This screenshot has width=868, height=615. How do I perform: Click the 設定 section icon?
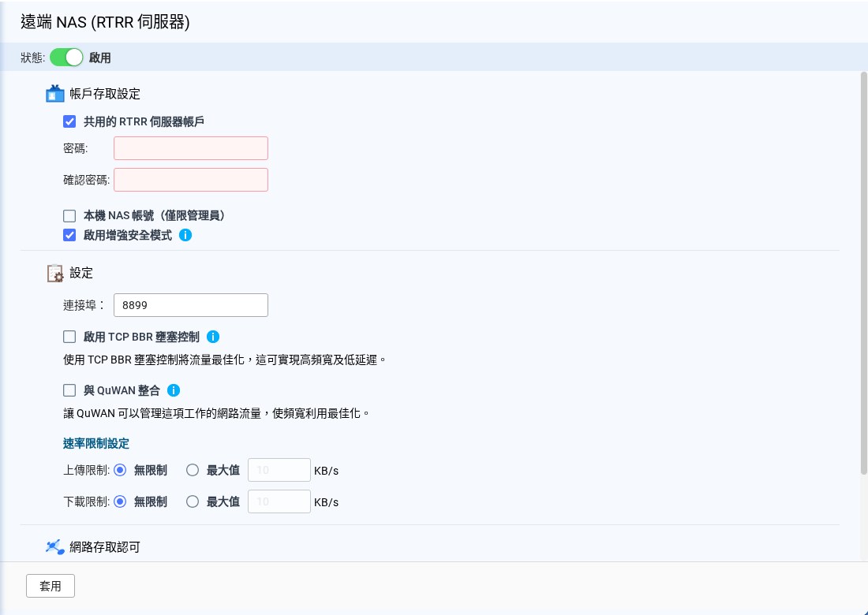pos(54,273)
